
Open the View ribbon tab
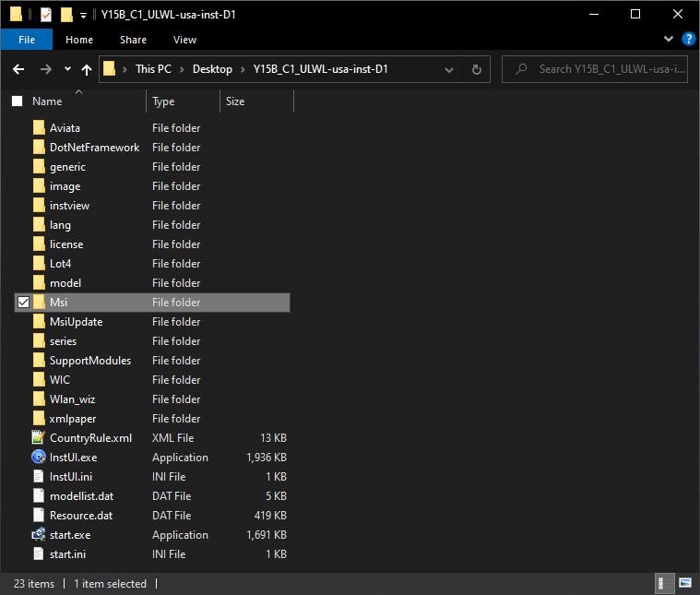(184, 40)
